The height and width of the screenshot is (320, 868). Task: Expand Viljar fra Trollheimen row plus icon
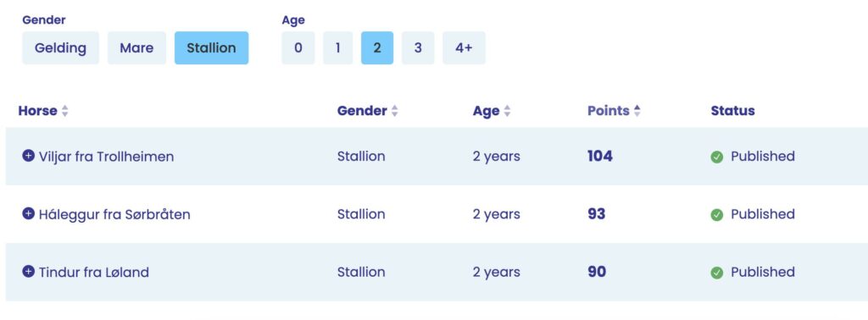pos(28,156)
